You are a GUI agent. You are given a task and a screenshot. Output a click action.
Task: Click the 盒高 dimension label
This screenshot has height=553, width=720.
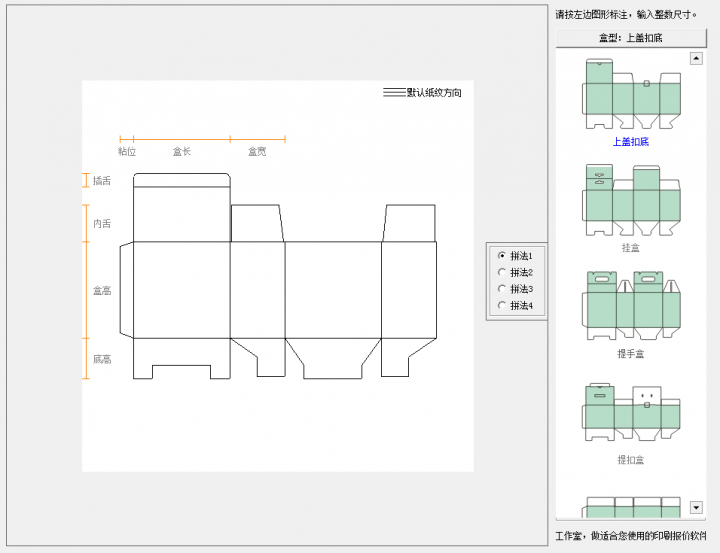click(x=102, y=291)
